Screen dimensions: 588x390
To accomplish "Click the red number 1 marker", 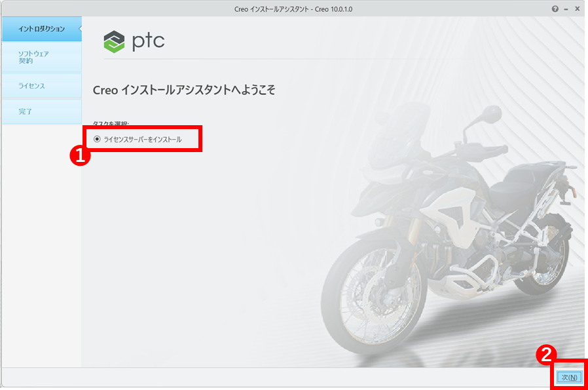I will 79,155.
